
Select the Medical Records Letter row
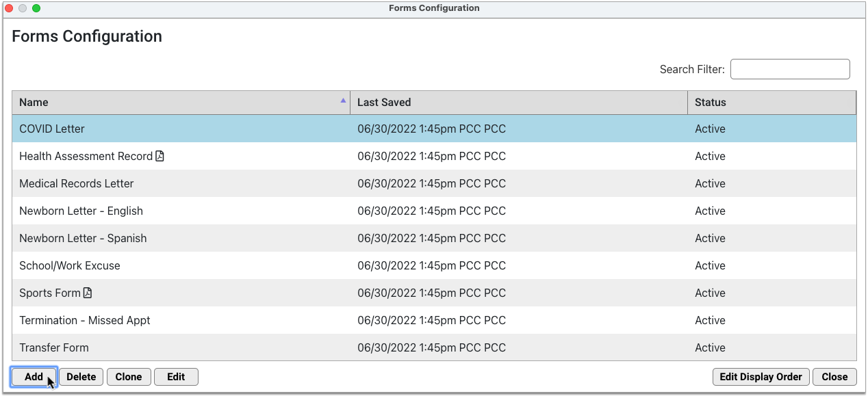pyautogui.click(x=434, y=183)
